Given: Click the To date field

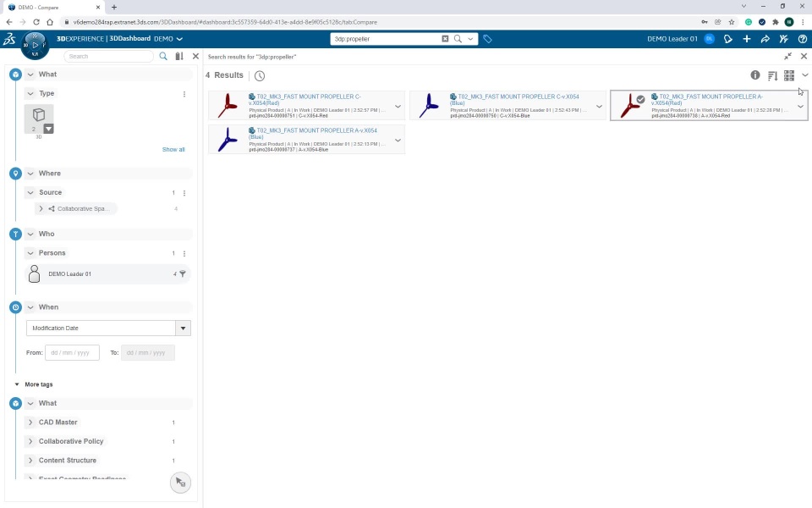Looking at the screenshot, I should [x=147, y=353].
